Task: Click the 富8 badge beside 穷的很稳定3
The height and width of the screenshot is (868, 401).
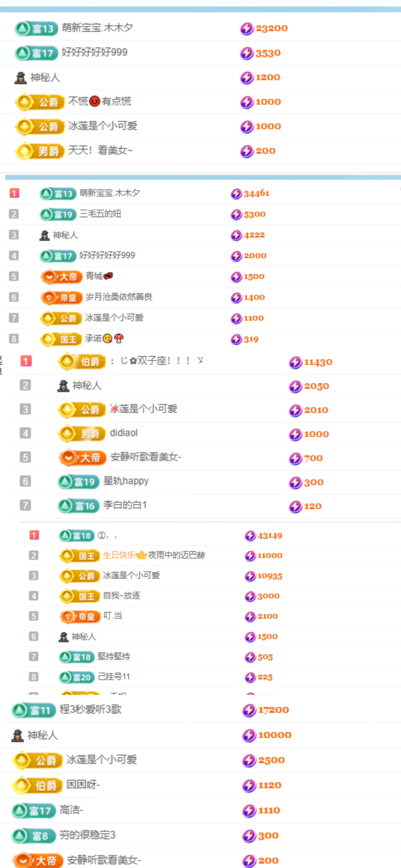Action: (34, 836)
